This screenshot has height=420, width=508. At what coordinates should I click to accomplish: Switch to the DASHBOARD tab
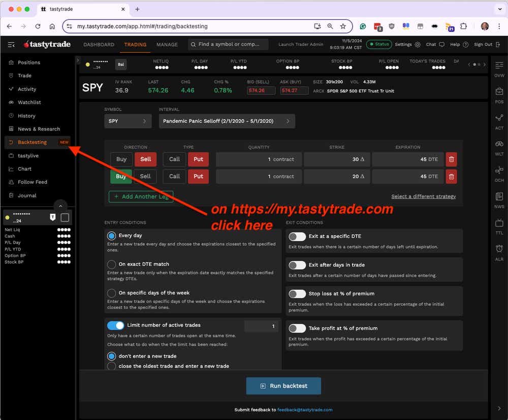tap(99, 45)
